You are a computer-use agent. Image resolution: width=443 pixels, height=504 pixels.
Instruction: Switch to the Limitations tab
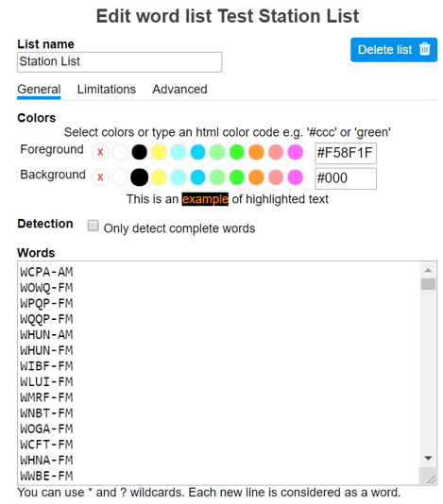(x=107, y=90)
